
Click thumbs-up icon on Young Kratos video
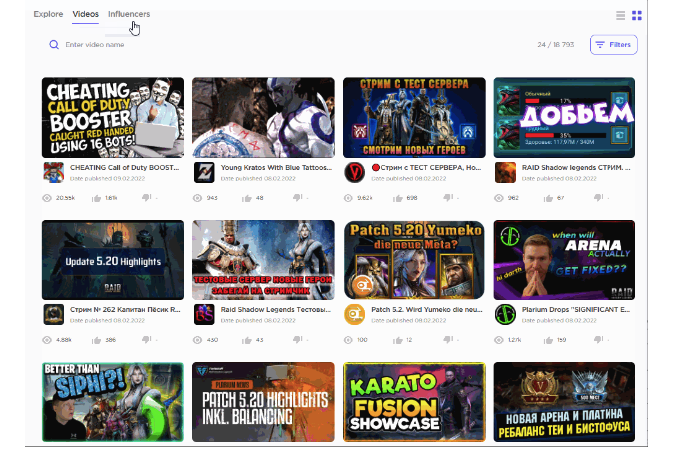[247, 198]
